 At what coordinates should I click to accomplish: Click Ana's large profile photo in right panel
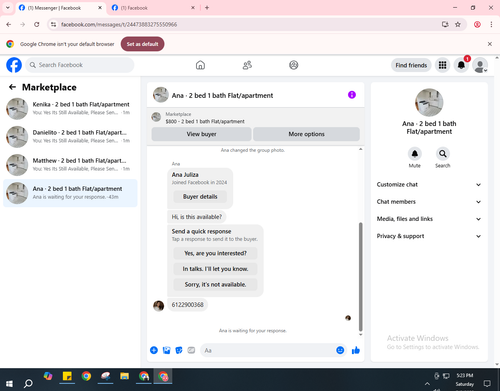pyautogui.click(x=429, y=102)
